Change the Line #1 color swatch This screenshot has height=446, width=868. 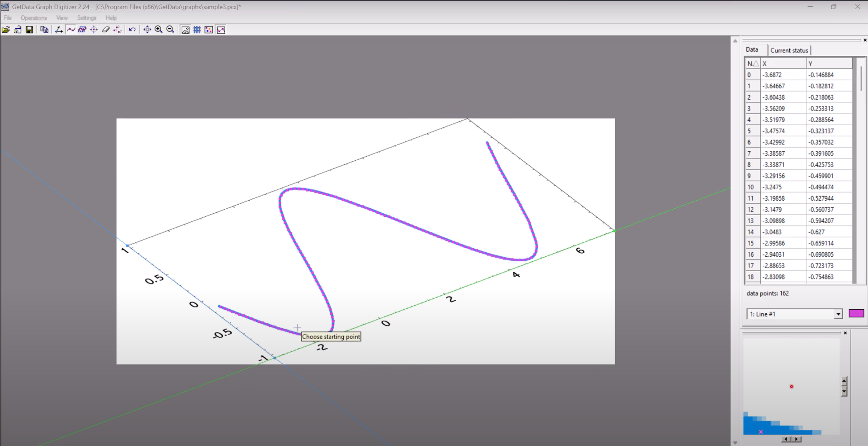click(x=856, y=313)
